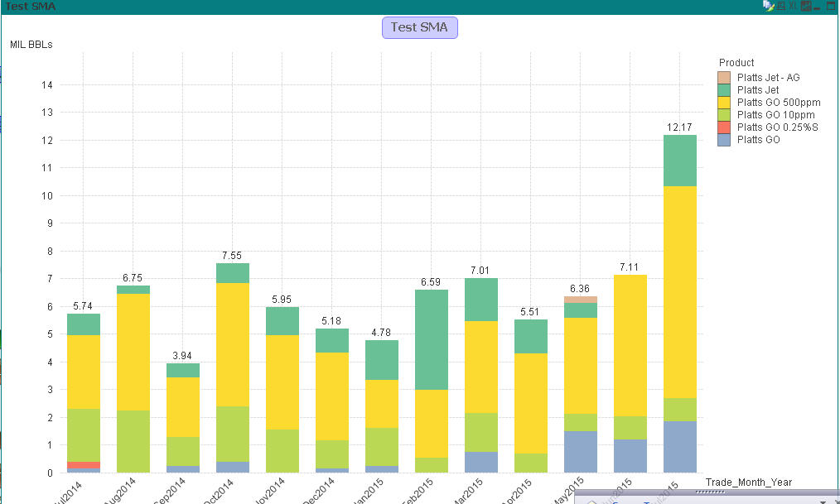Send chart to Excel with the XL icon
Viewport: 840px width, 504px height.
[793, 6]
